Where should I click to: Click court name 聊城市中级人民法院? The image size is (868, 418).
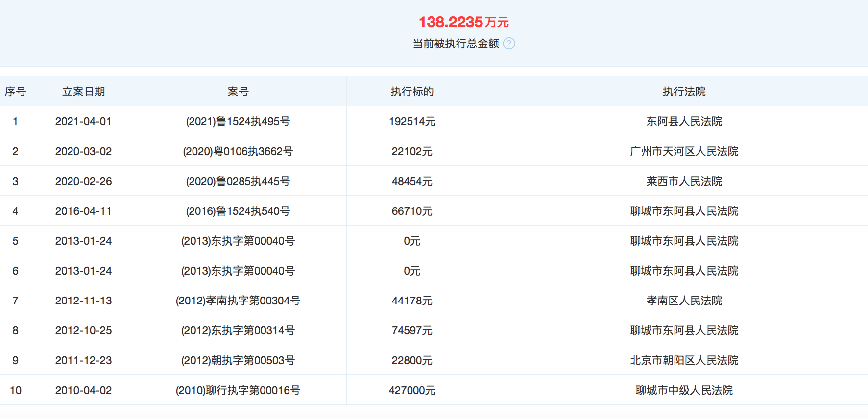[684, 390]
